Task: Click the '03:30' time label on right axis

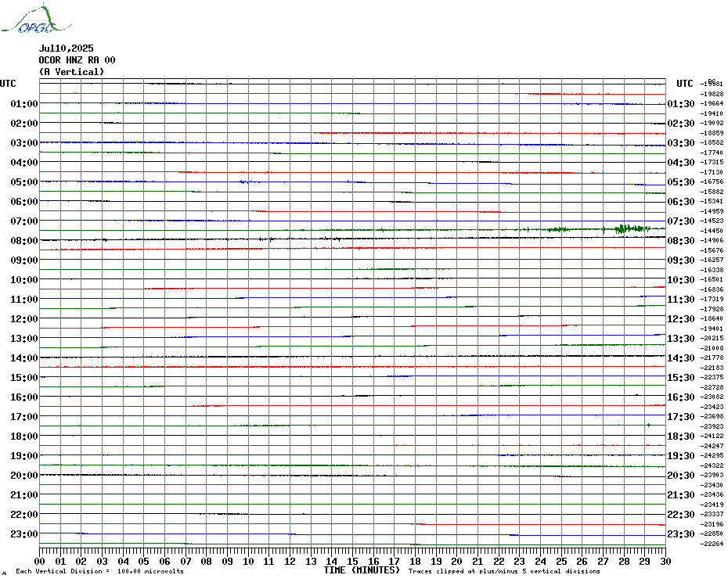Action: coord(681,143)
